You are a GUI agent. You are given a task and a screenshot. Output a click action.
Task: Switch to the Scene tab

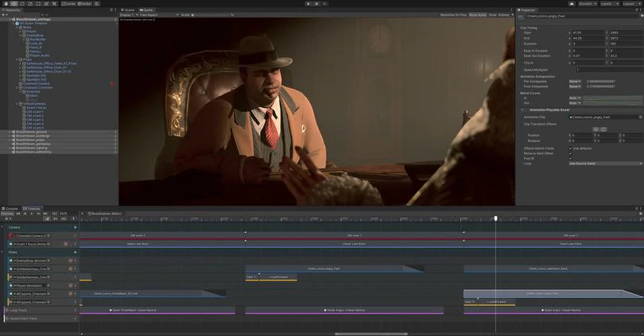(x=128, y=10)
